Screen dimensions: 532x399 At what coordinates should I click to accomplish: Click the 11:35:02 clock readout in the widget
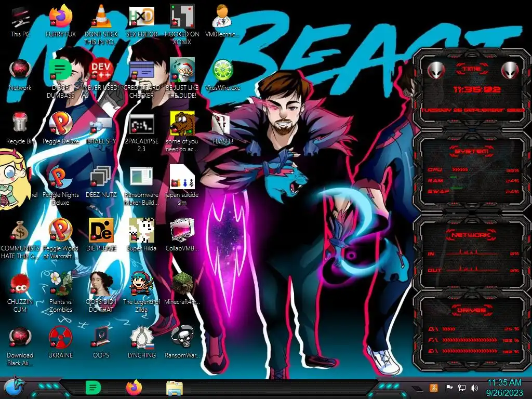point(477,89)
